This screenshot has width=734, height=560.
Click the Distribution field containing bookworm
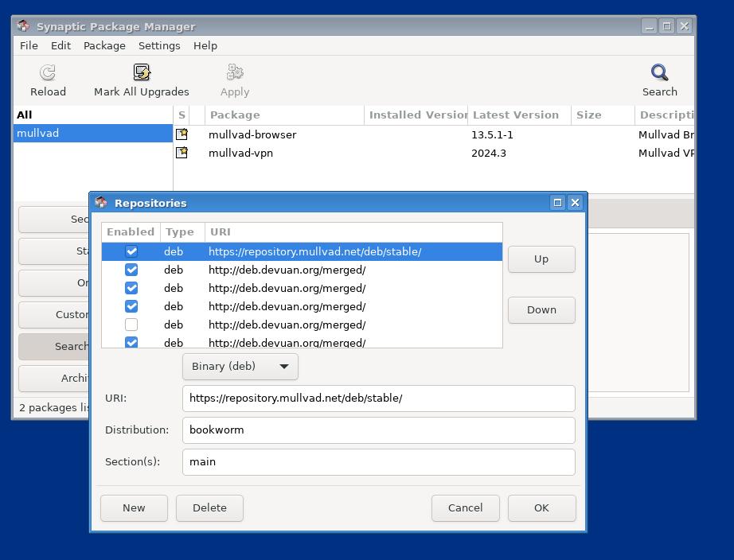pyautogui.click(x=379, y=430)
